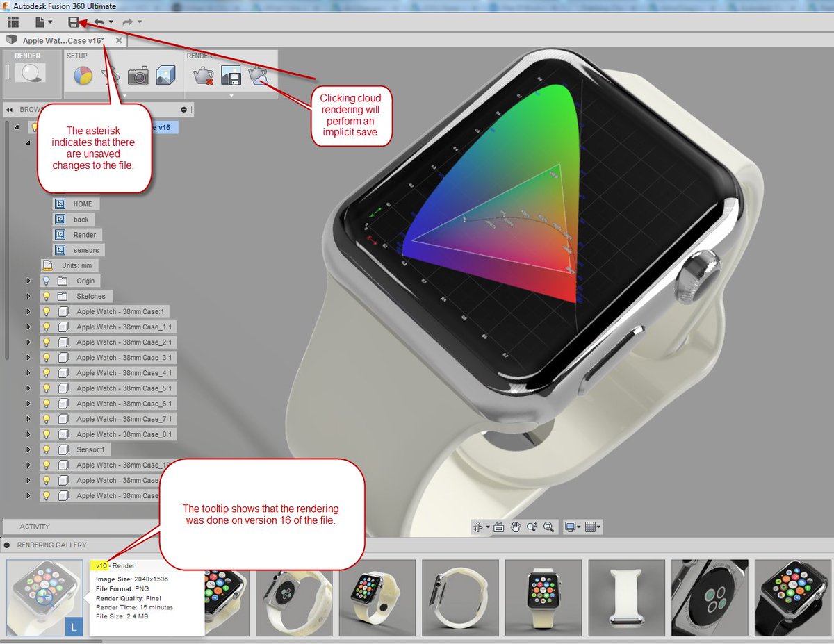Toggle visibility of Apple Watch - 38mm Case_4:1
Image resolution: width=834 pixels, height=644 pixels.
coord(47,373)
